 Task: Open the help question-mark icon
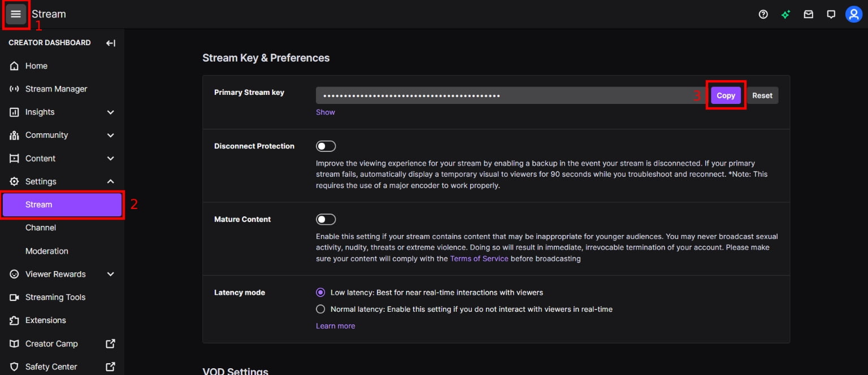(763, 14)
